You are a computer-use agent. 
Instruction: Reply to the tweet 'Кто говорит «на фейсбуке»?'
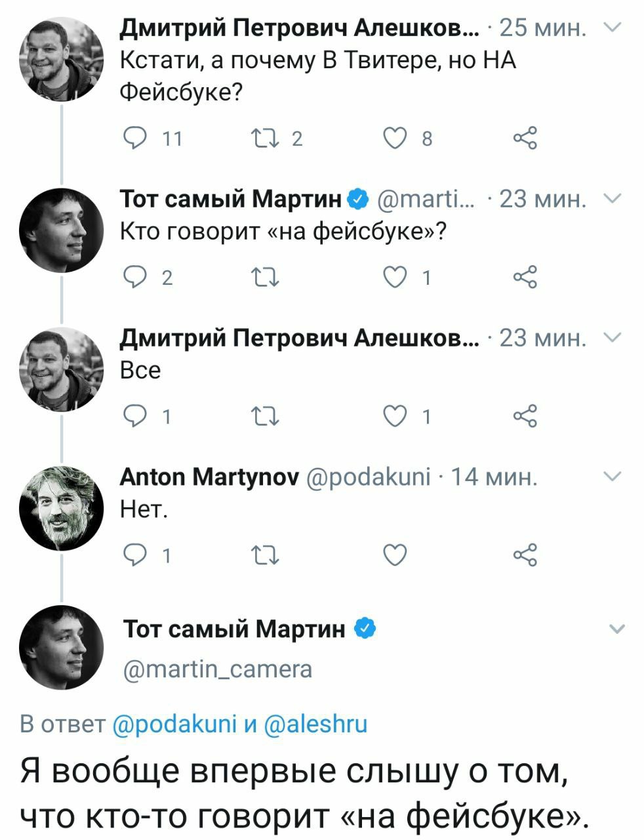pos(134,278)
